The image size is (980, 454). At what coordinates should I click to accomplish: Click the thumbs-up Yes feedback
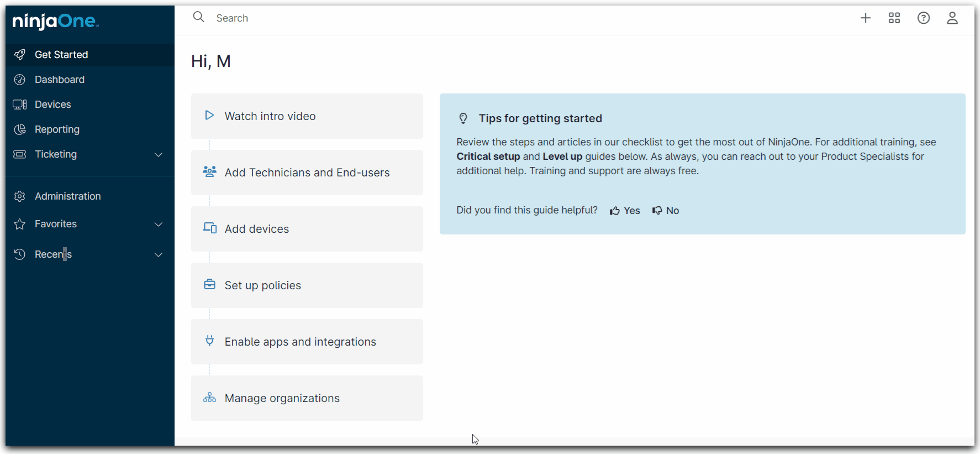pos(625,211)
